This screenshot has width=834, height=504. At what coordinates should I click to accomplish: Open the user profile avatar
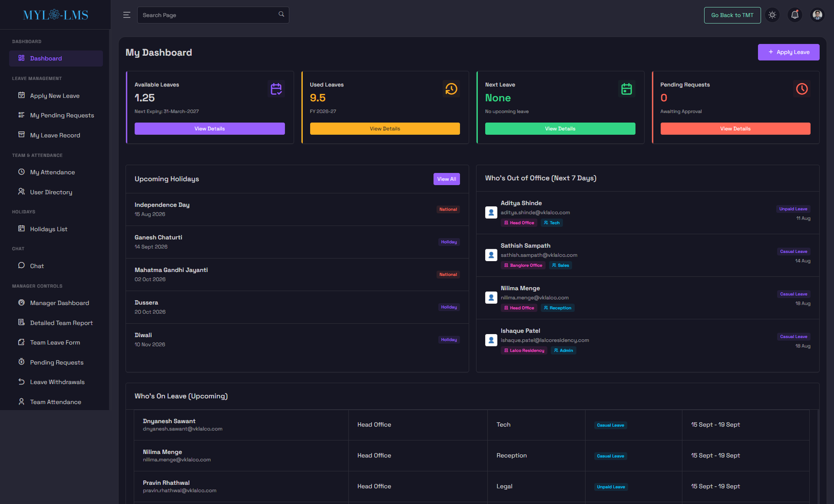coord(817,15)
